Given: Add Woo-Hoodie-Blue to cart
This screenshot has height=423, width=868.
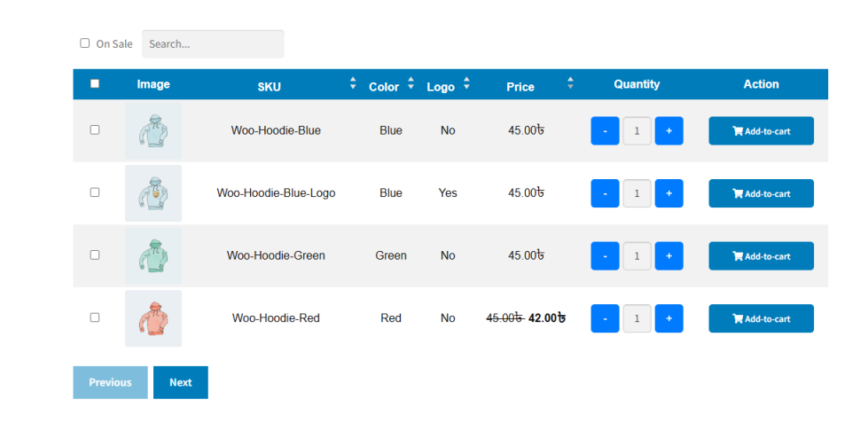Looking at the screenshot, I should pos(761,130).
